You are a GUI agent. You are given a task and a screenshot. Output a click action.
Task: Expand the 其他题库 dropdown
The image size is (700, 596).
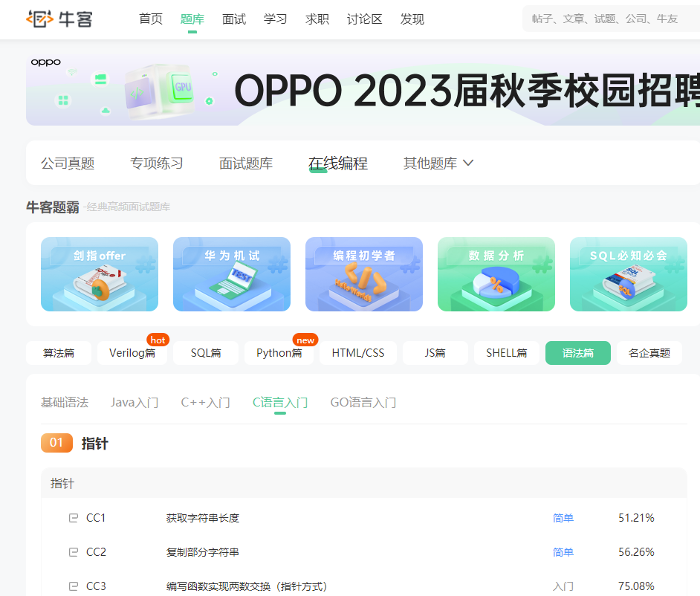(x=438, y=163)
